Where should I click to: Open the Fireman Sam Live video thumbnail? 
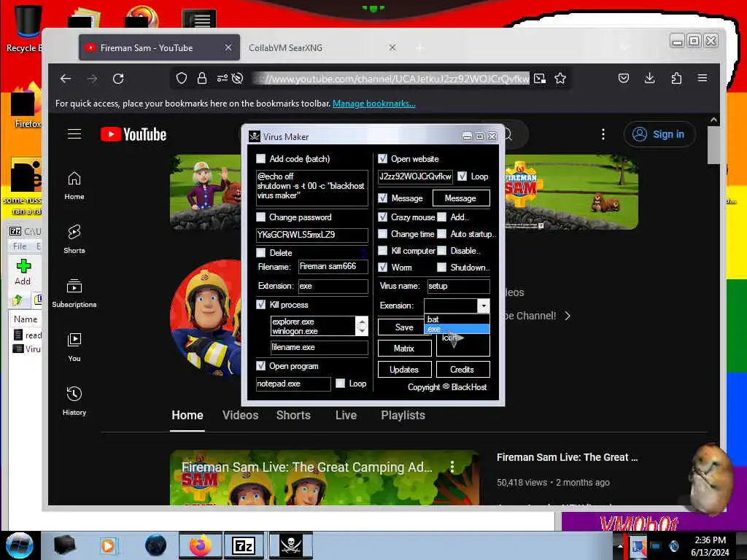tap(325, 478)
